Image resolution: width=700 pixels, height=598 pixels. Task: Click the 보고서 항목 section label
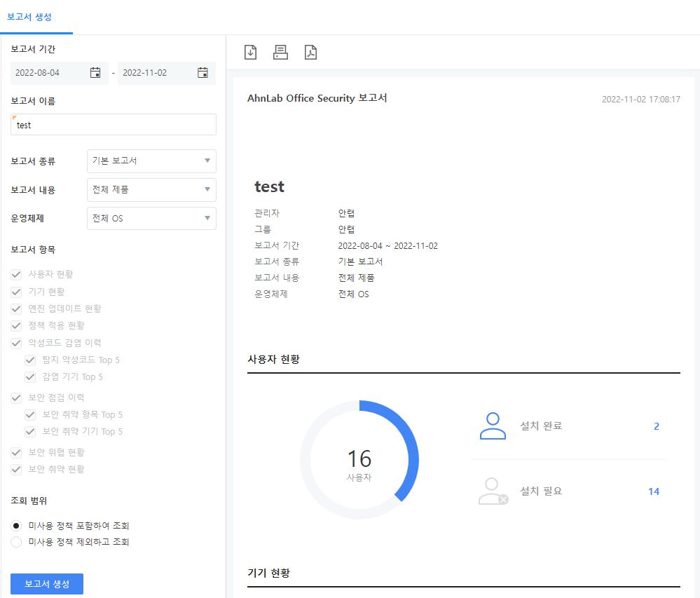[33, 250]
